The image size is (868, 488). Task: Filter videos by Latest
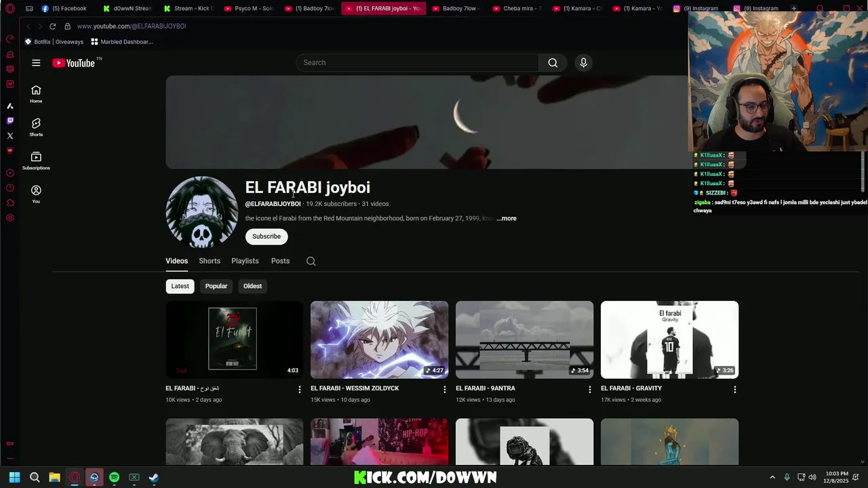180,286
